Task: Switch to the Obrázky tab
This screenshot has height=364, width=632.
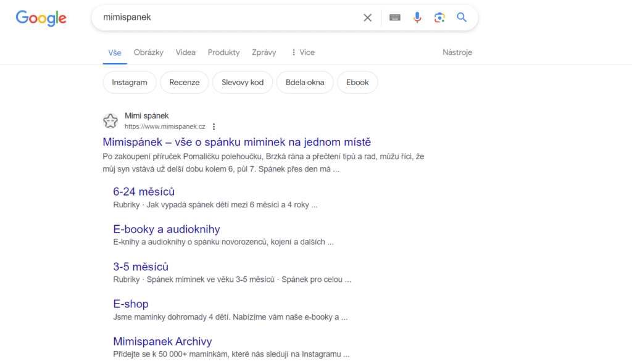Action: 149,52
